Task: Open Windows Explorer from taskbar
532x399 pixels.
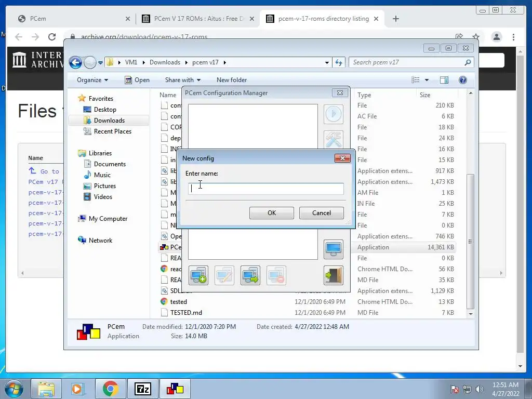Action: (46, 389)
